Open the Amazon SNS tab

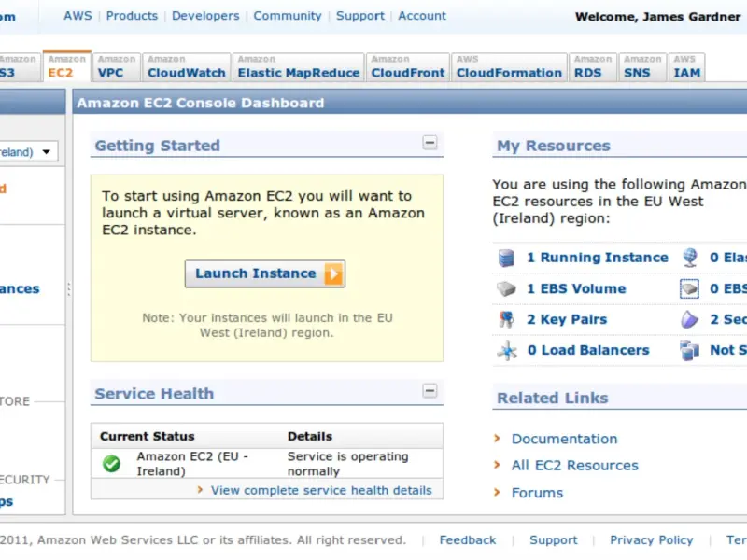[x=642, y=66]
